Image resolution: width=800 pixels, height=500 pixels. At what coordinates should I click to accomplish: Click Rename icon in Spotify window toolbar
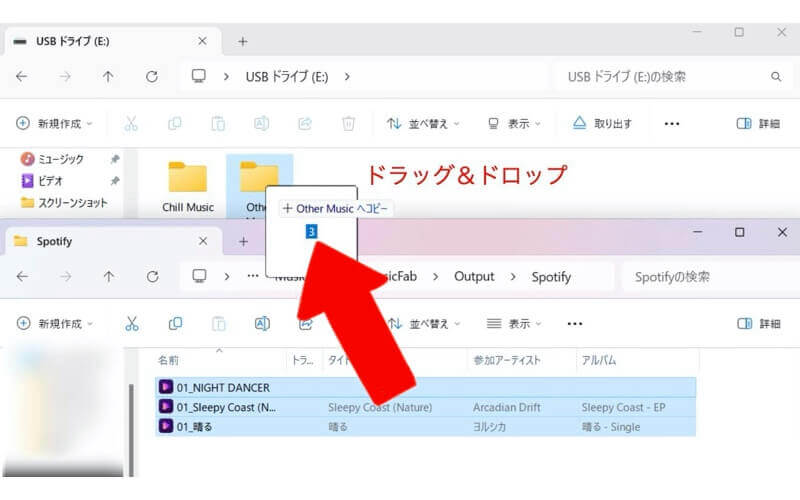pos(262,323)
